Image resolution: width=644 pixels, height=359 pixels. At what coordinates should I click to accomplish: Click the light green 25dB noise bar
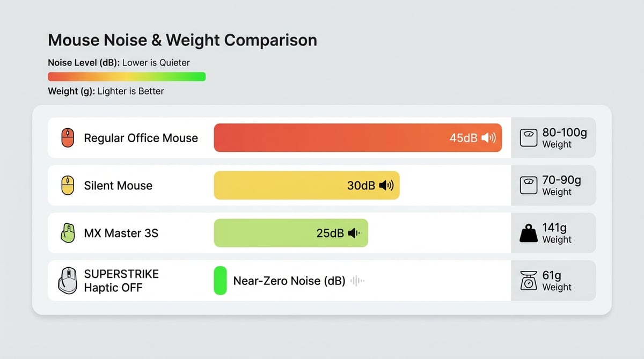[263, 233]
